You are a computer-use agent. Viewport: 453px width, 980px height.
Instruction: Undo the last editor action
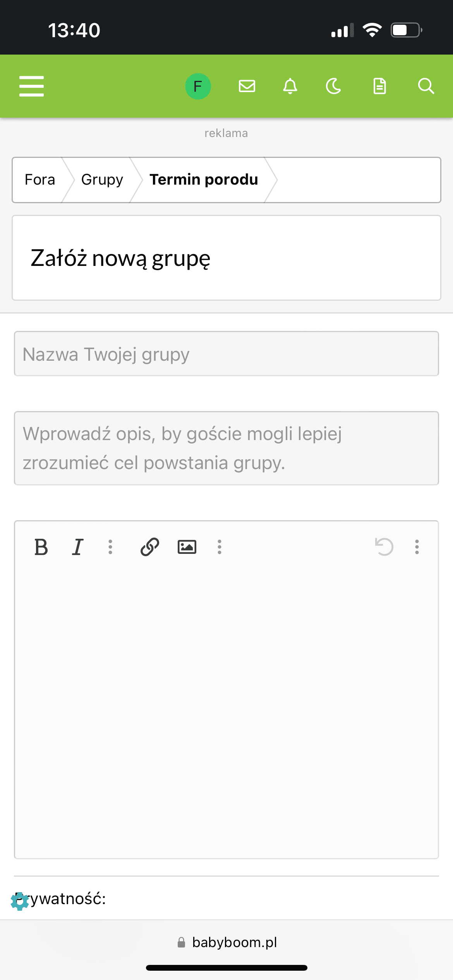(384, 547)
